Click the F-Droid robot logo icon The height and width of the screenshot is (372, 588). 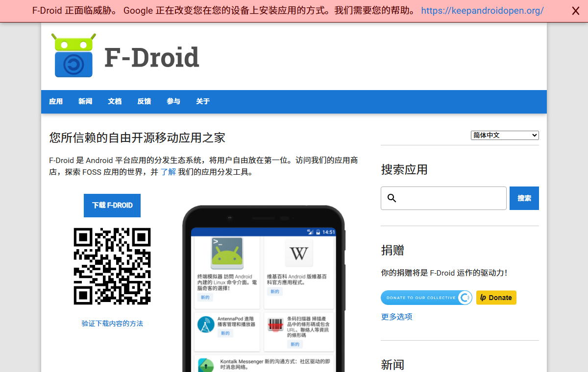73,55
